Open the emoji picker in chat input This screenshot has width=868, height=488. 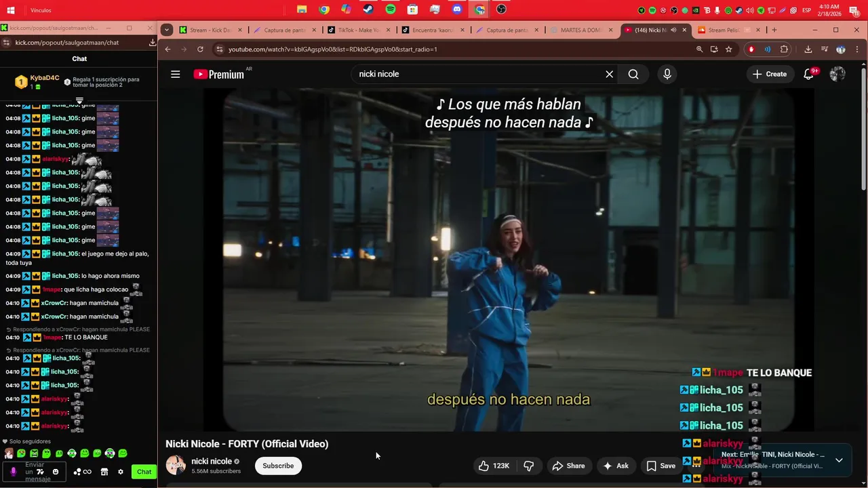point(56,472)
